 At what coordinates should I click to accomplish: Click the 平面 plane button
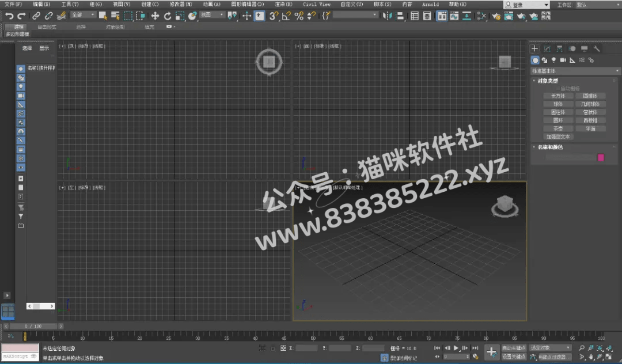590,128
